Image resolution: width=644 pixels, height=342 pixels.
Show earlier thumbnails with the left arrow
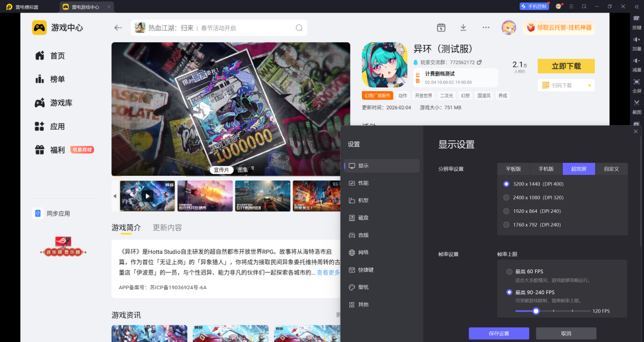115,196
